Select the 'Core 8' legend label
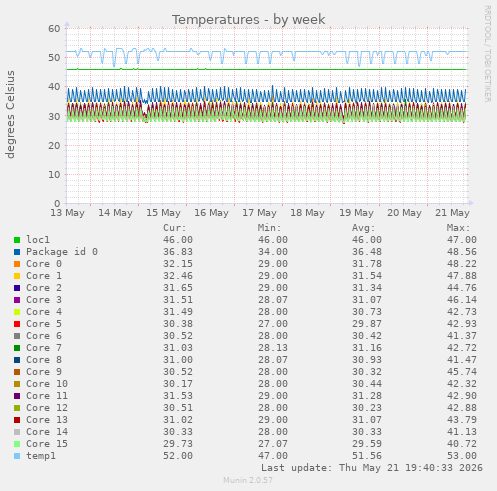The image size is (497, 491). (x=44, y=360)
